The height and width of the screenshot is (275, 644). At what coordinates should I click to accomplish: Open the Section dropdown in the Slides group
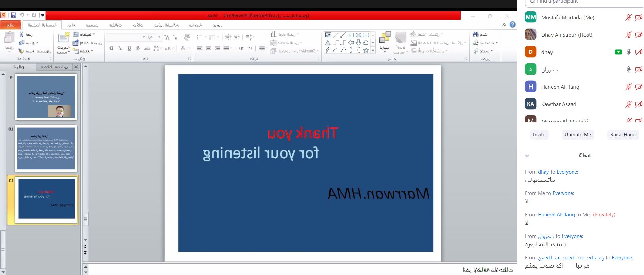[x=83, y=51]
